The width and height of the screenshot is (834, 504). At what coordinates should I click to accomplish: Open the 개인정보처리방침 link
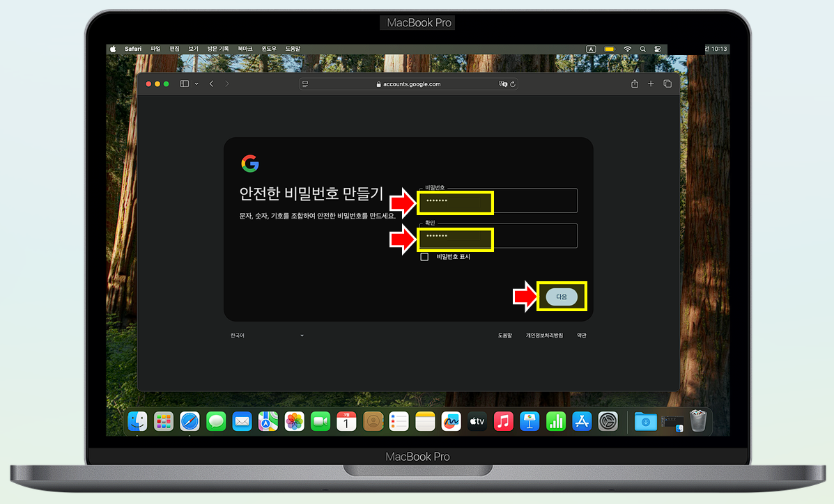[x=544, y=336]
